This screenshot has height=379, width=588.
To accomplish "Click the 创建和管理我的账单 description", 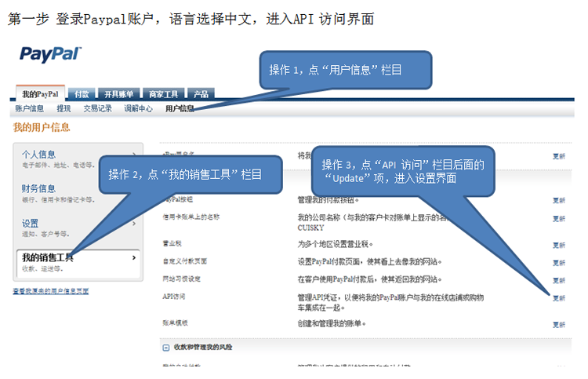I will coord(332,323).
